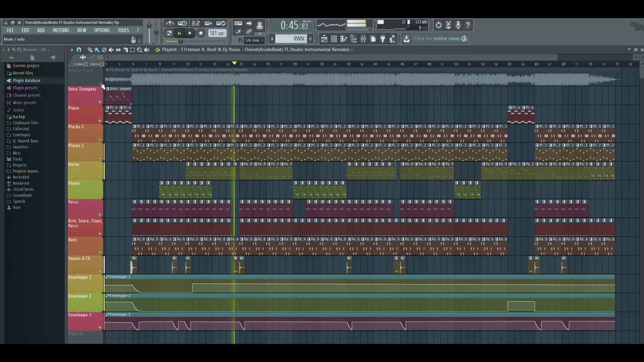This screenshot has width=644, height=362.
Task: Open the Playlist view from top toolbar
Action: [324, 39]
